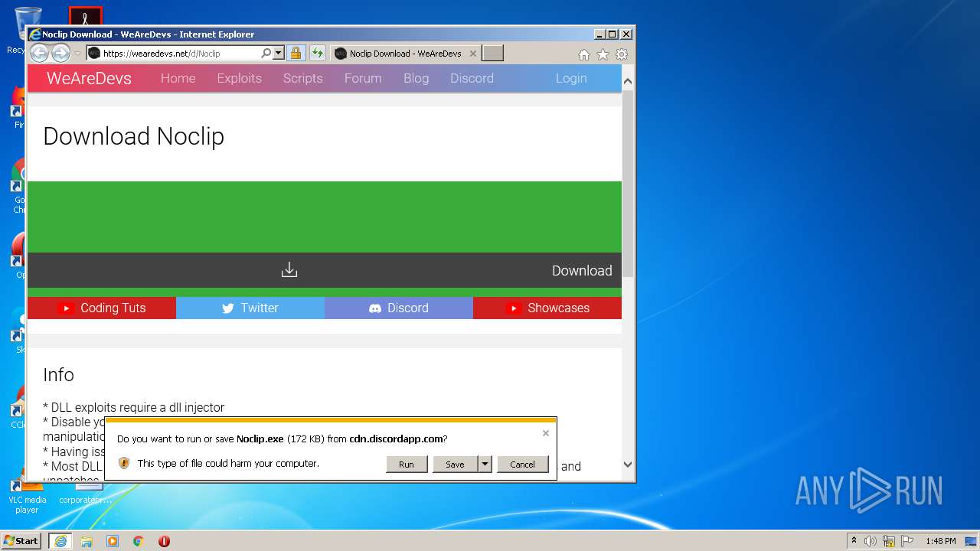Open the Windows Start menu
980x551 pixels.
click(x=21, y=540)
